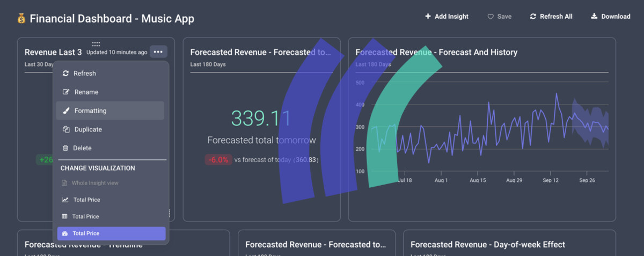Switch to table Total Price visualization
This screenshot has height=256, width=644.
pyautogui.click(x=110, y=216)
